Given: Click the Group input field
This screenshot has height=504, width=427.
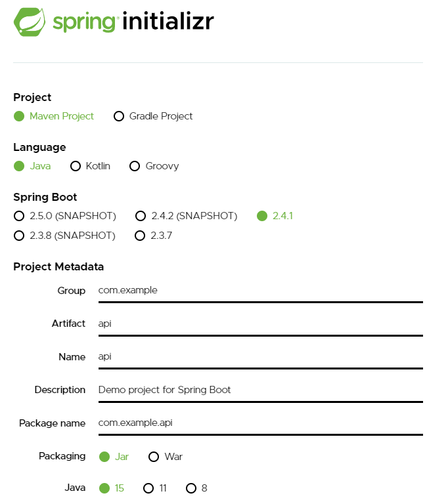Looking at the screenshot, I should (x=259, y=291).
